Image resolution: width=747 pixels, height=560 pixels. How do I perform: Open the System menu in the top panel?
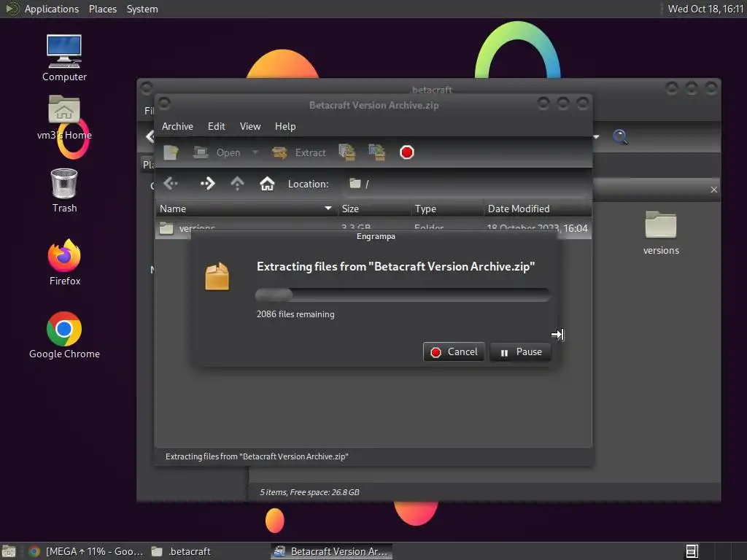(x=142, y=9)
